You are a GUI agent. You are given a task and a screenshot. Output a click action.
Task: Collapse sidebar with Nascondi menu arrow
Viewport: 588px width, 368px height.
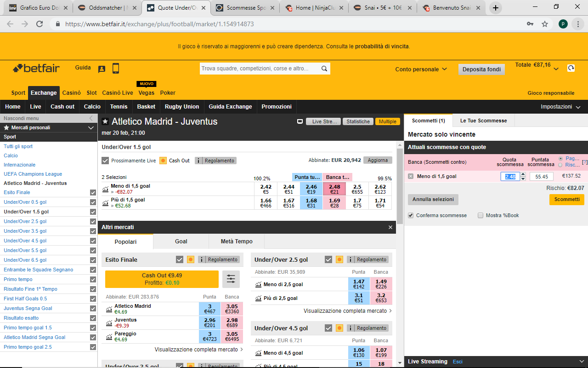tap(91, 118)
